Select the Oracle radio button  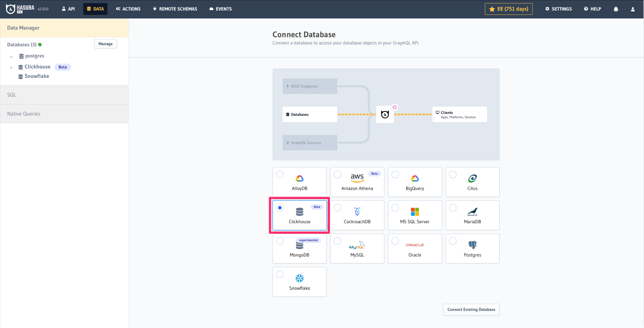coord(395,241)
